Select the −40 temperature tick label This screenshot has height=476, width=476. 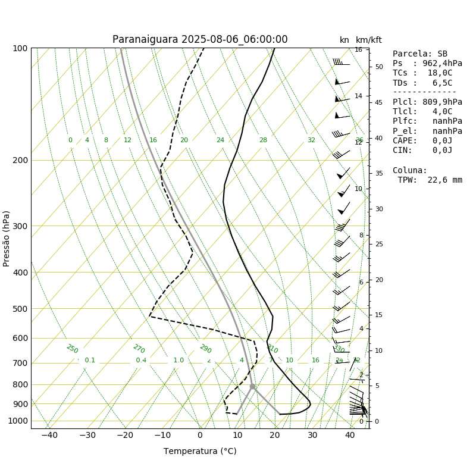point(49,436)
